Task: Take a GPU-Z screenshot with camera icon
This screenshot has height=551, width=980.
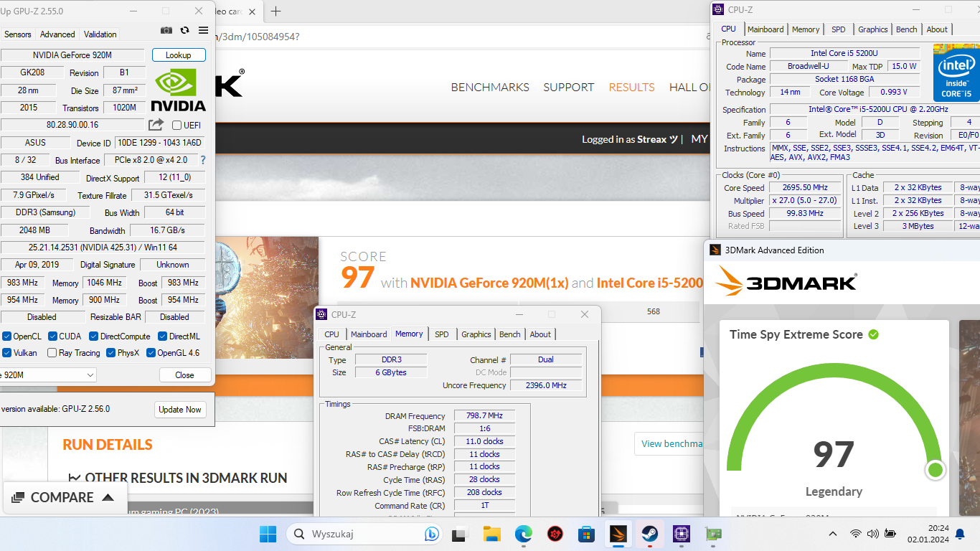Action: pos(166,30)
